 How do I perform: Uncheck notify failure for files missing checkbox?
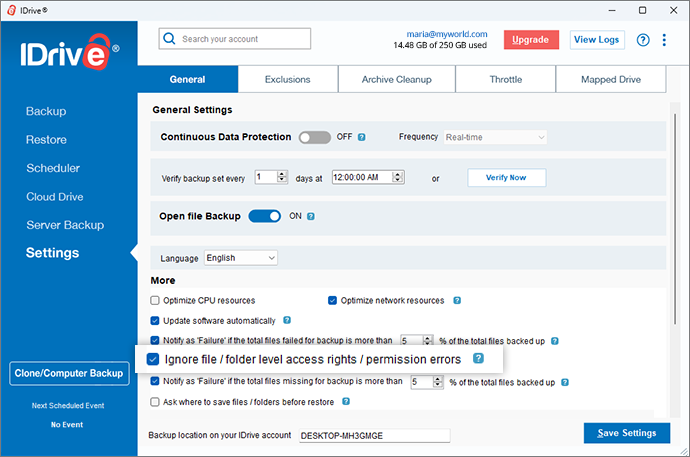[155, 381]
